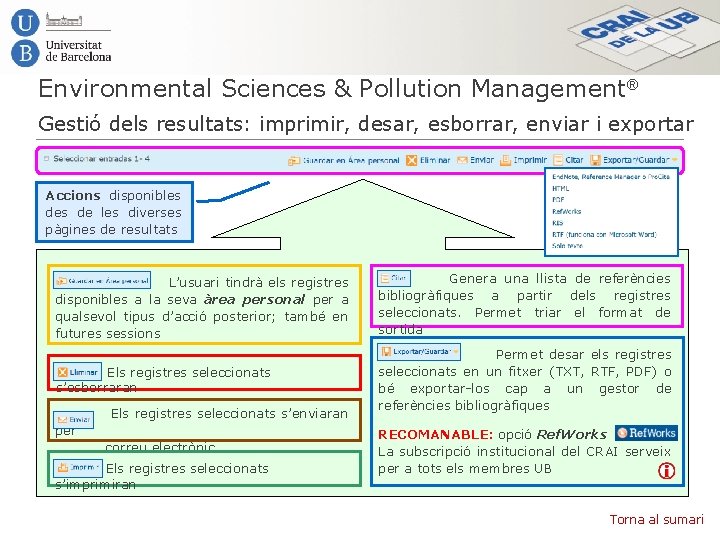
Task: Tick the 'Seleccionar entradas 1-4' checkbox
Action: (x=46, y=158)
